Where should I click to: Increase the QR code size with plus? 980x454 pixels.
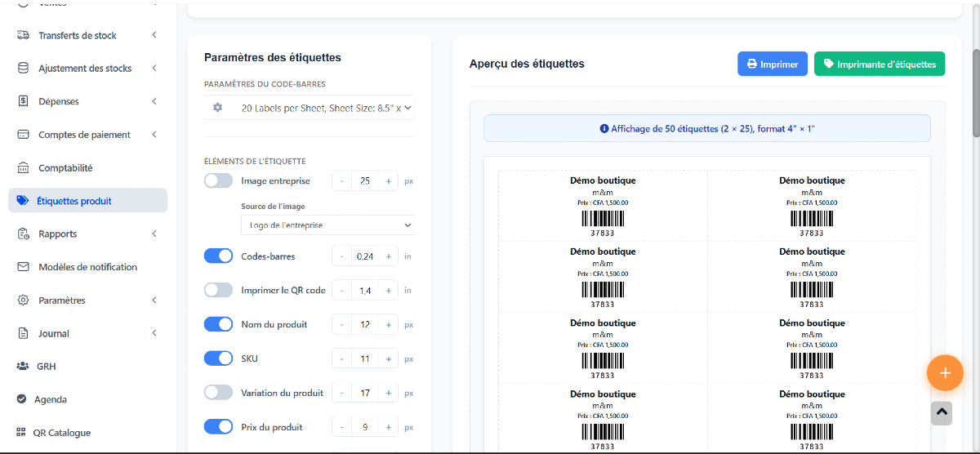click(x=389, y=290)
